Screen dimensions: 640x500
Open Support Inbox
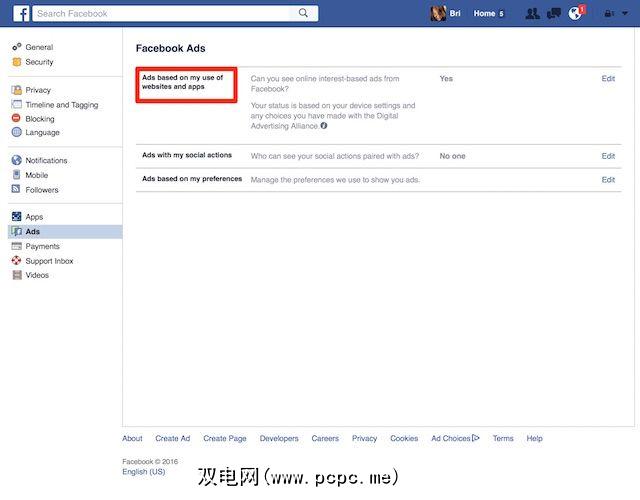49,261
